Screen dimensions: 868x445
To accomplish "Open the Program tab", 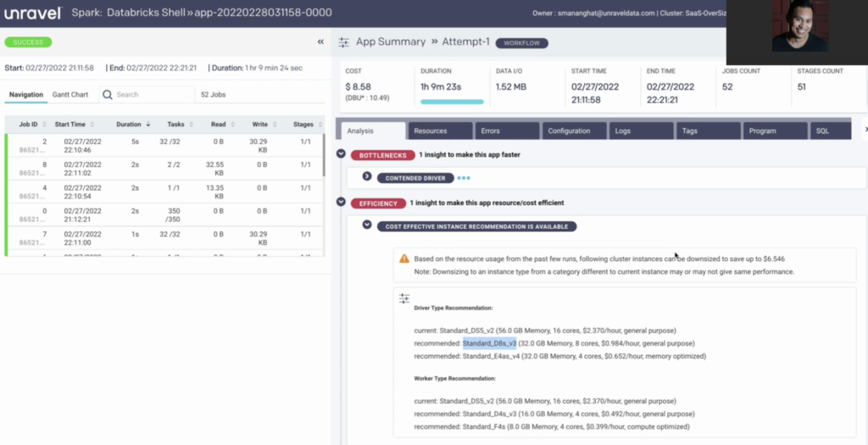I will (x=775, y=131).
